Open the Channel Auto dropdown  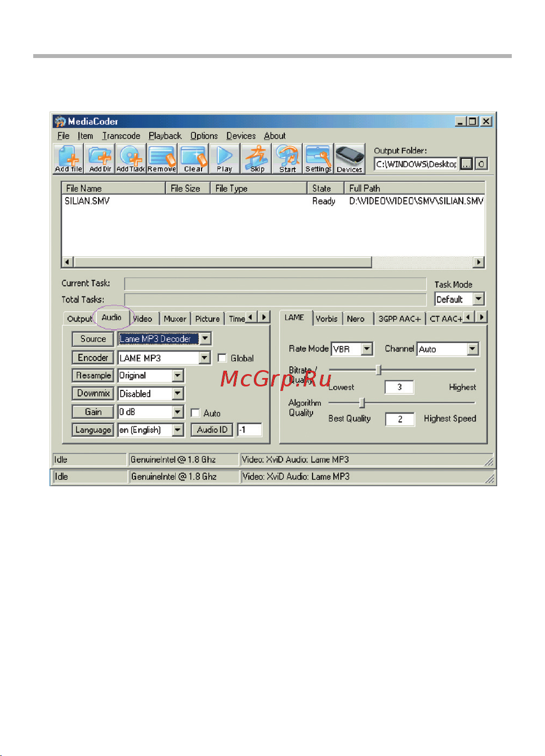coord(473,349)
